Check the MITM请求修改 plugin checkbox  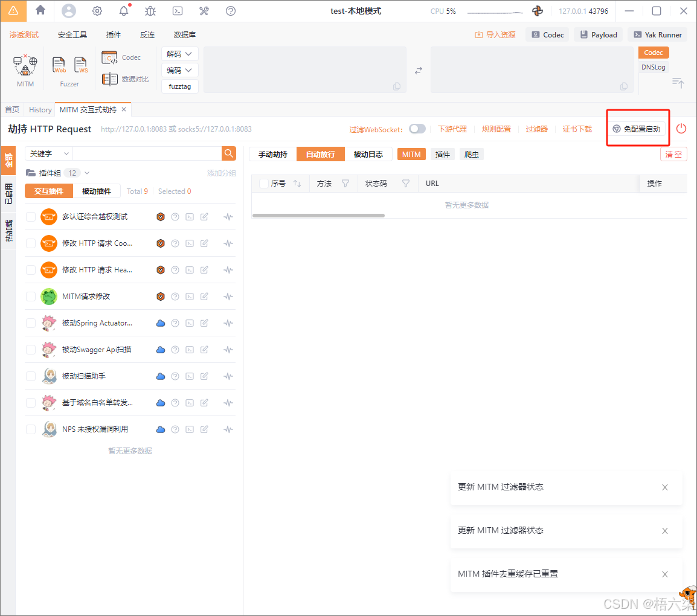coord(31,297)
